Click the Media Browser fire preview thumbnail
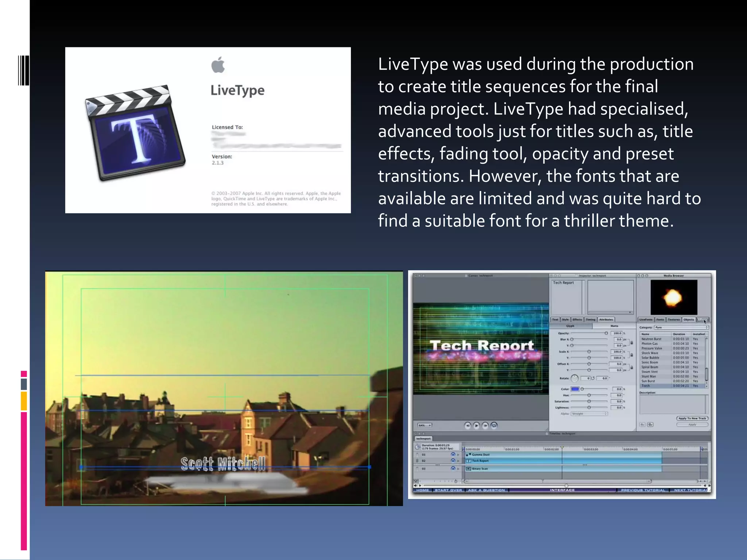The height and width of the screenshot is (560, 747). (674, 297)
